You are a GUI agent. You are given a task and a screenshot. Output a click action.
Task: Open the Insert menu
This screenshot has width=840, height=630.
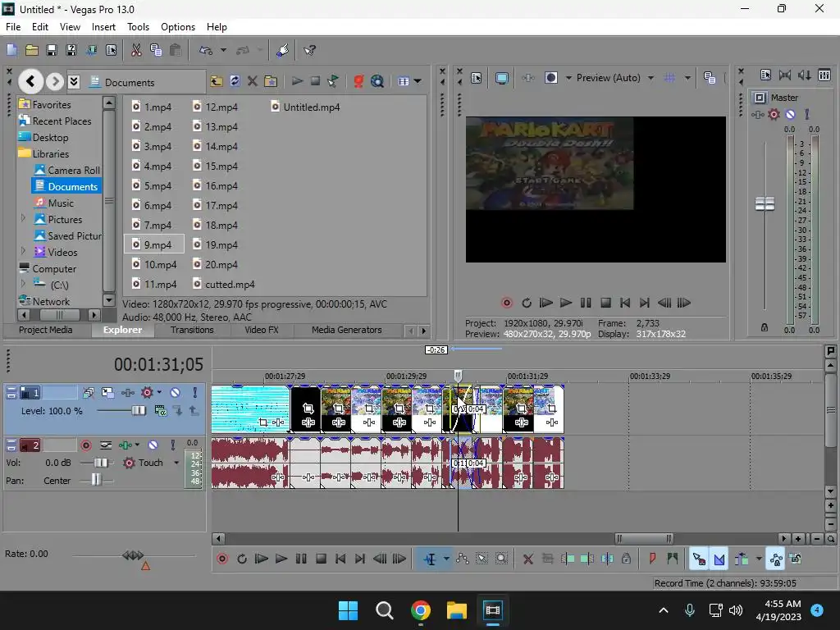coord(103,27)
